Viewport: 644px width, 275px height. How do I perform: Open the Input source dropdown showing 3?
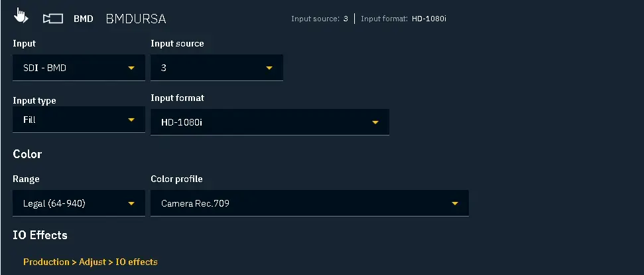pyautogui.click(x=217, y=68)
